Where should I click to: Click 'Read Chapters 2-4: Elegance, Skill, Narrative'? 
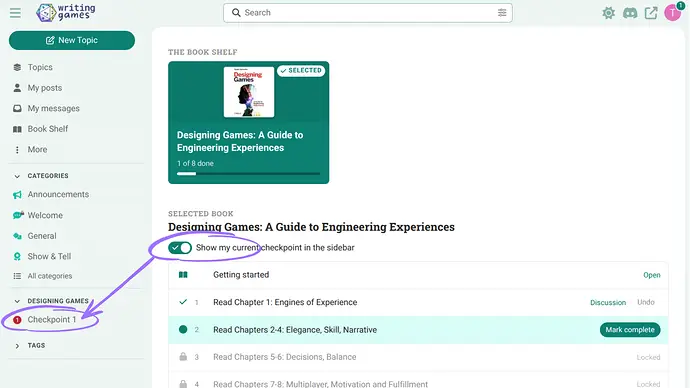tap(295, 329)
